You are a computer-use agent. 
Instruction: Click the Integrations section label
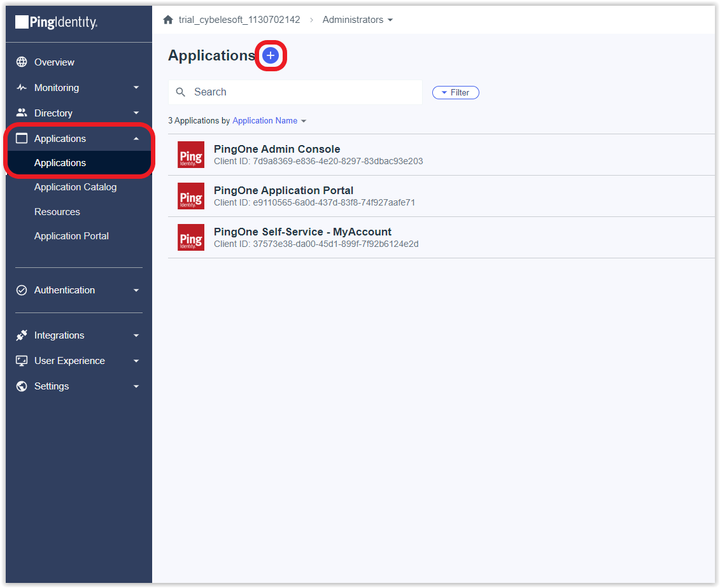[x=59, y=335]
